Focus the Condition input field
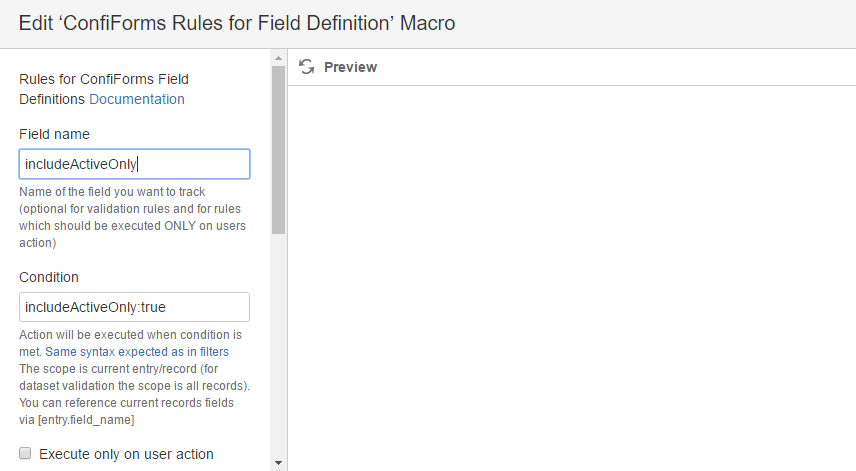 click(134, 307)
